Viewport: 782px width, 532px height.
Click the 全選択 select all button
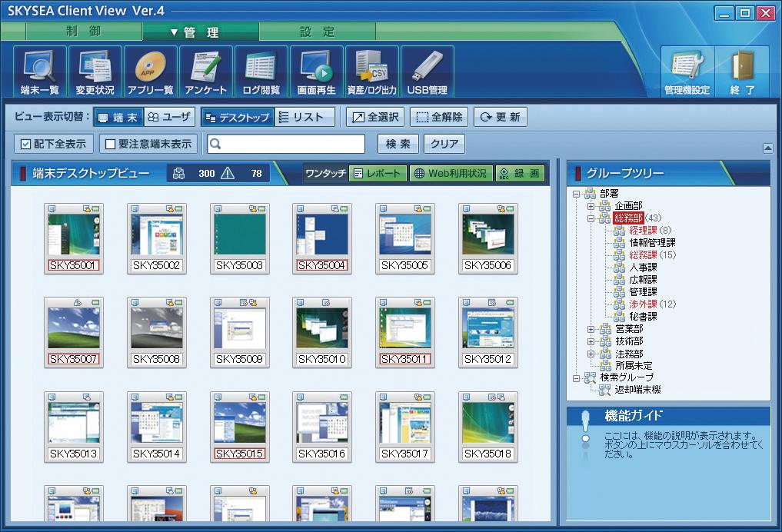[374, 118]
